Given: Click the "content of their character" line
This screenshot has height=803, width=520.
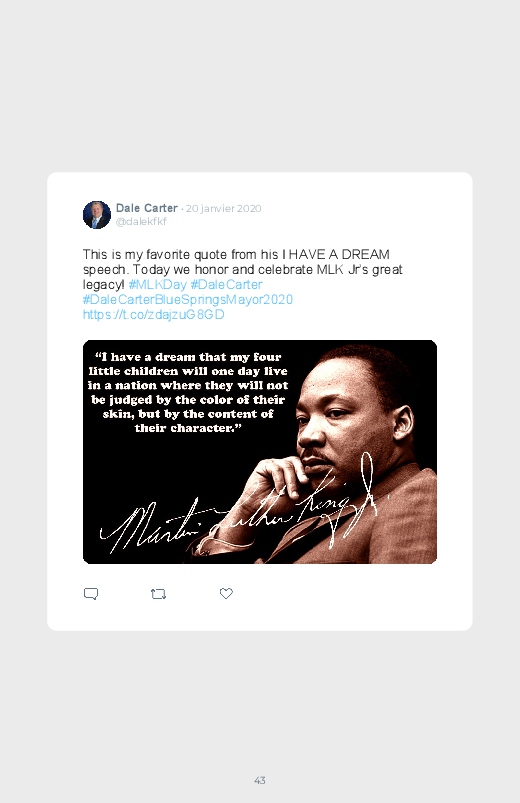Looking at the screenshot, I should pyautogui.click(x=188, y=420).
